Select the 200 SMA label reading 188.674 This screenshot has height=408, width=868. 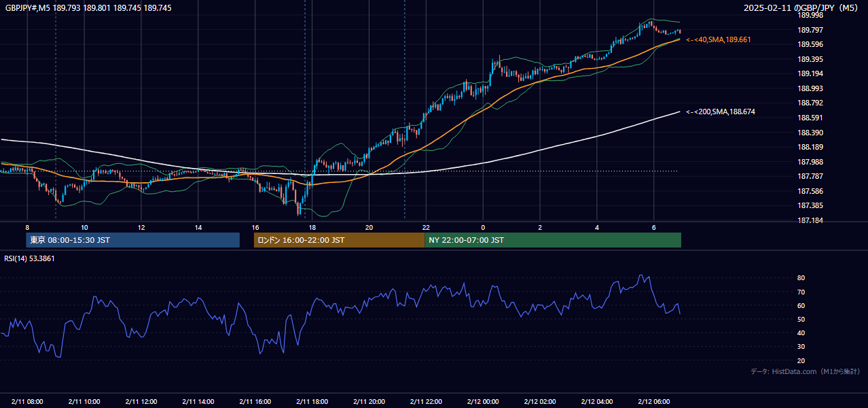pyautogui.click(x=721, y=112)
